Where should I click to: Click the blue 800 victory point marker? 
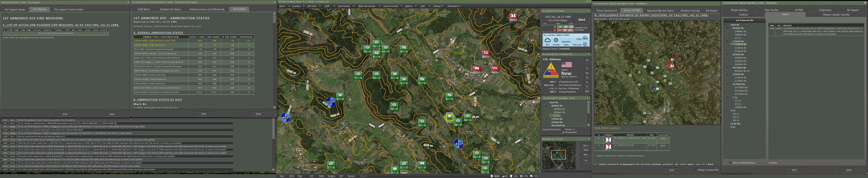click(x=458, y=144)
